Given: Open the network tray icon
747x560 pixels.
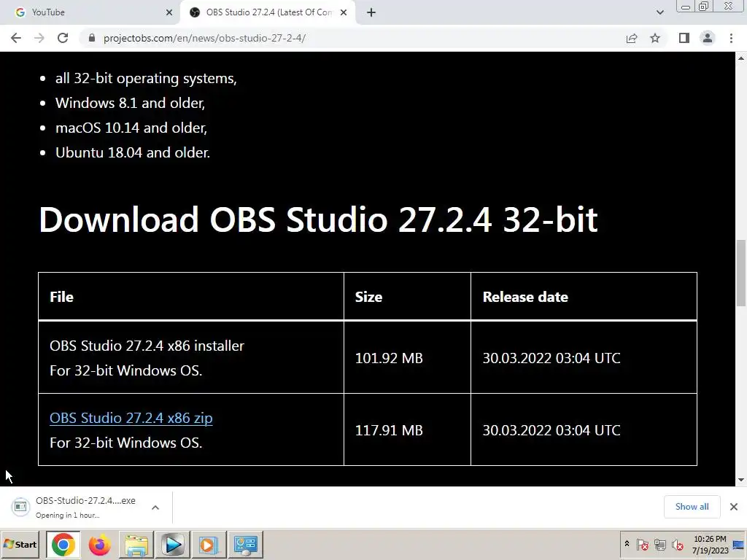Looking at the screenshot, I should click(x=659, y=544).
